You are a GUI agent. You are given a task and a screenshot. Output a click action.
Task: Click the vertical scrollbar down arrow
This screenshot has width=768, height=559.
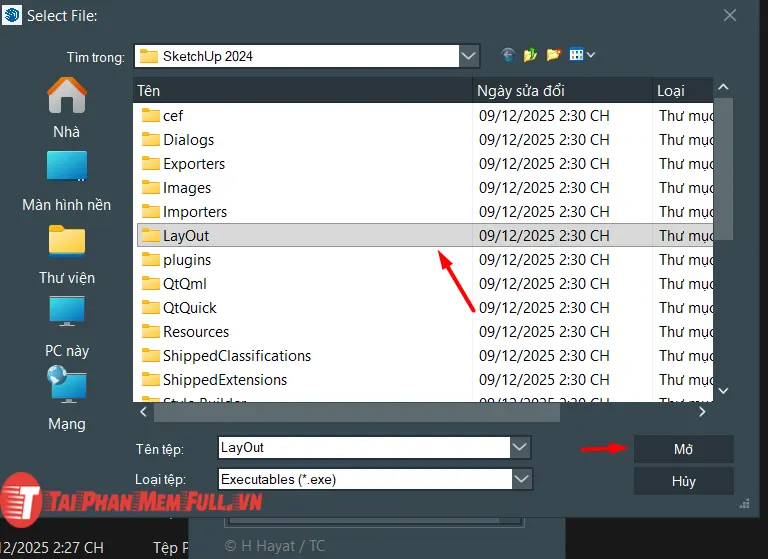point(723,390)
